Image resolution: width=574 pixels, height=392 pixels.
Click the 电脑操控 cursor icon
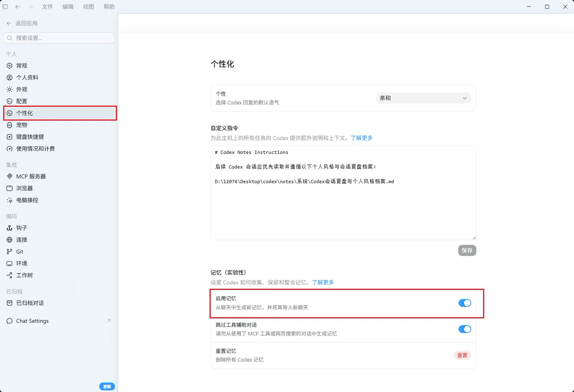pyautogui.click(x=9, y=200)
